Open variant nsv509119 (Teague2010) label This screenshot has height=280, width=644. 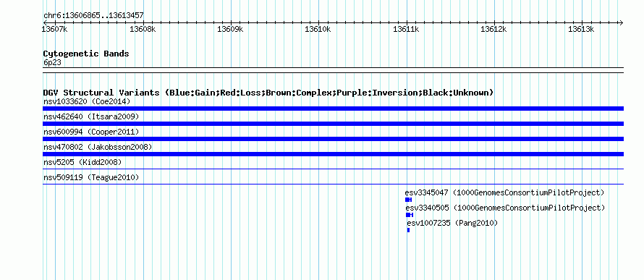pos(91,177)
